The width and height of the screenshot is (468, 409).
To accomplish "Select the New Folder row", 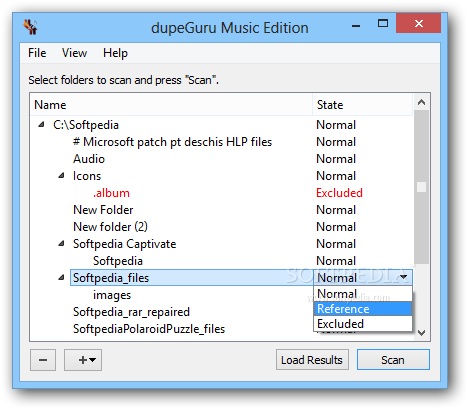I will pyautogui.click(x=103, y=210).
